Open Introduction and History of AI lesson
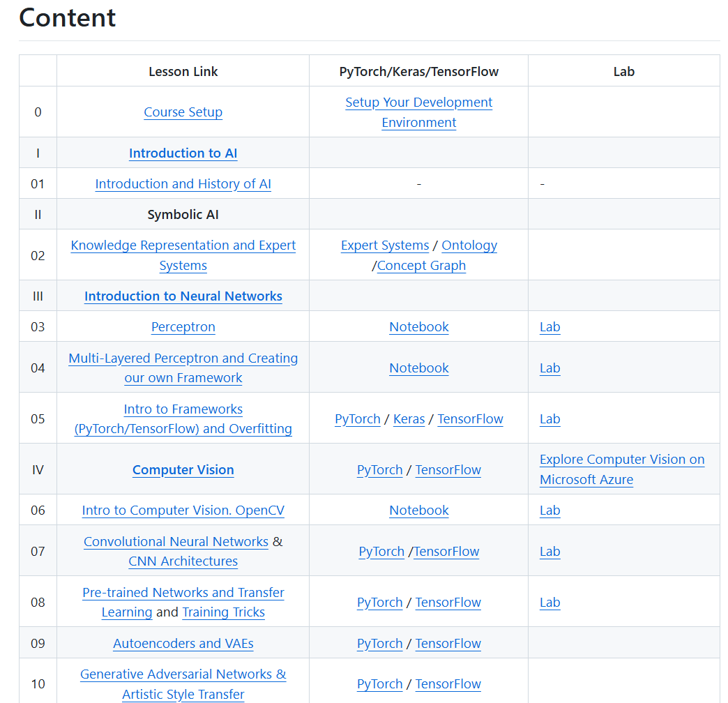 pos(183,183)
